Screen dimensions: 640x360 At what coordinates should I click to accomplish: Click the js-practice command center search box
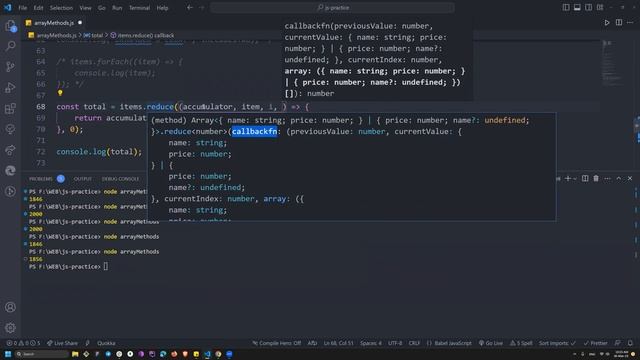point(332,7)
